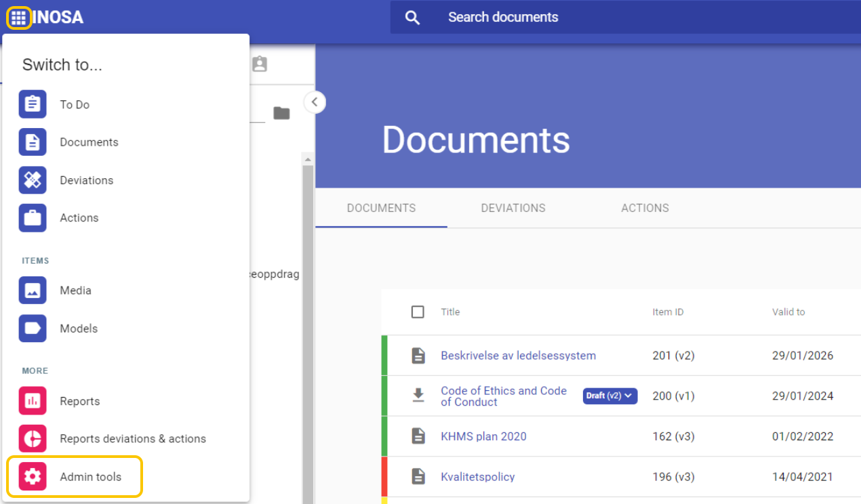
Task: Click valid-to date 01/02/2022
Action: pyautogui.click(x=803, y=436)
